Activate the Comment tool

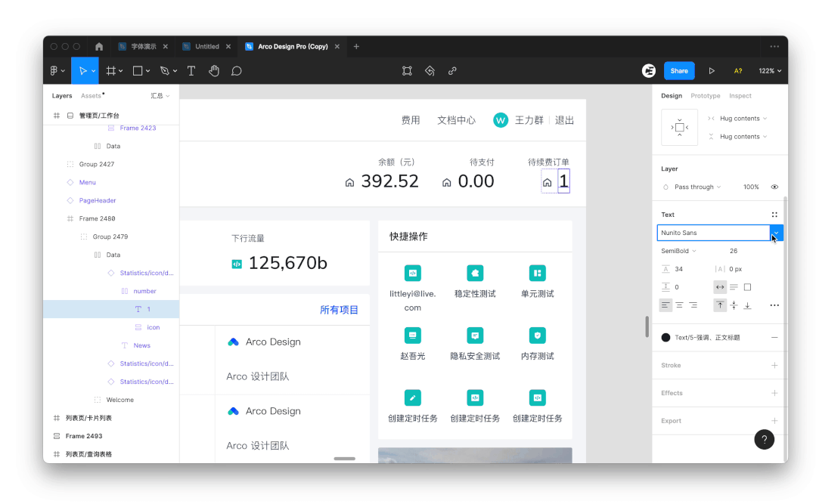coord(237,71)
